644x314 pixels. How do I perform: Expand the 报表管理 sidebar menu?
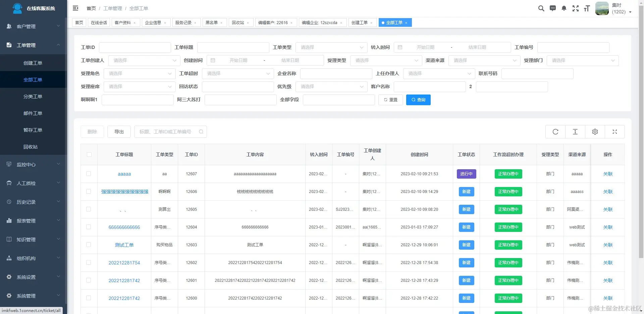(x=34, y=221)
